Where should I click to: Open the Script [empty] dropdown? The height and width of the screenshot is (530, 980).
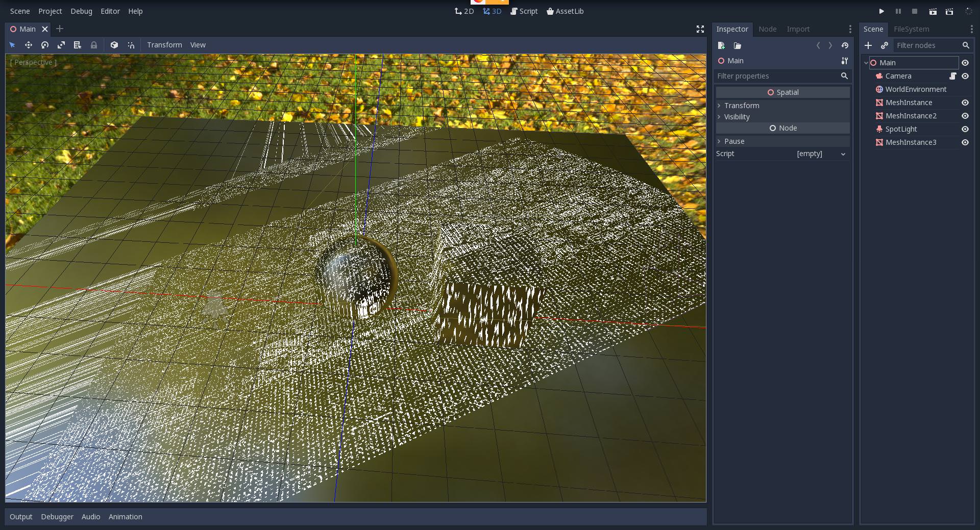pos(820,154)
